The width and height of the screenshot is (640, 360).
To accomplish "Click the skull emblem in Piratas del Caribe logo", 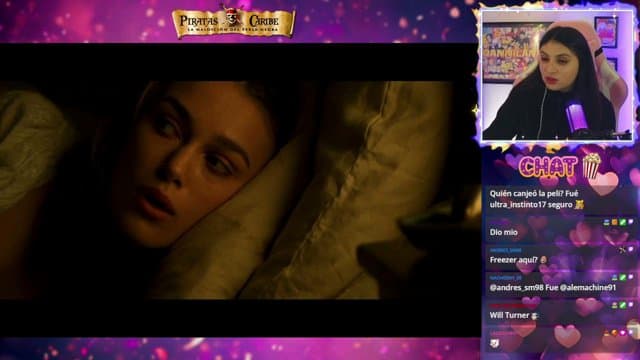I will pyautogui.click(x=233, y=18).
